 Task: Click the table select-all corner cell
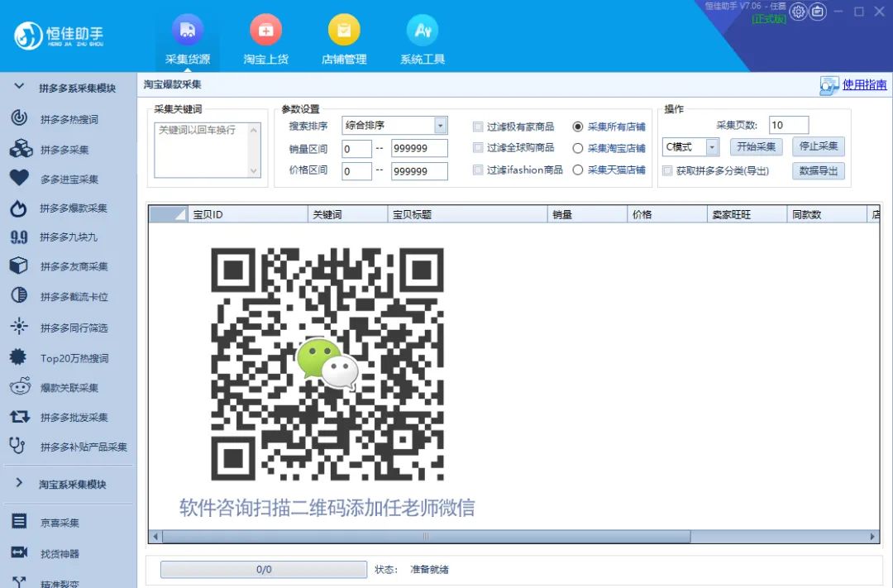[x=169, y=214]
